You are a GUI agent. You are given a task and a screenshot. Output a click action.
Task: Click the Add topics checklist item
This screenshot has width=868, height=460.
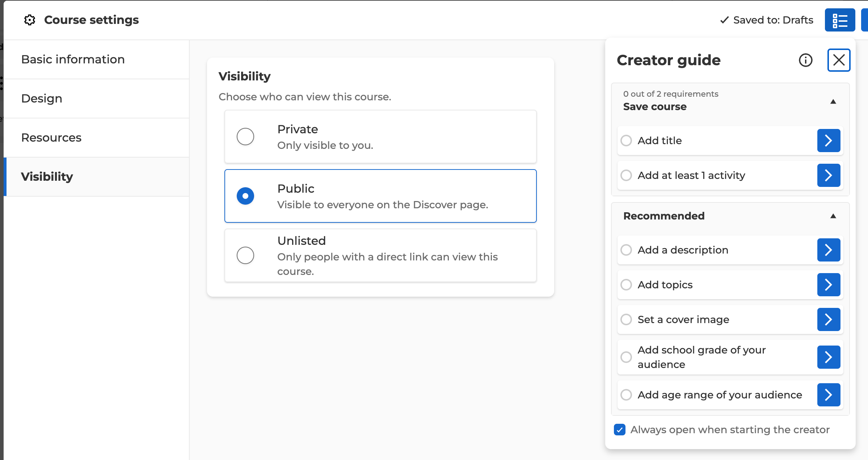(x=665, y=285)
